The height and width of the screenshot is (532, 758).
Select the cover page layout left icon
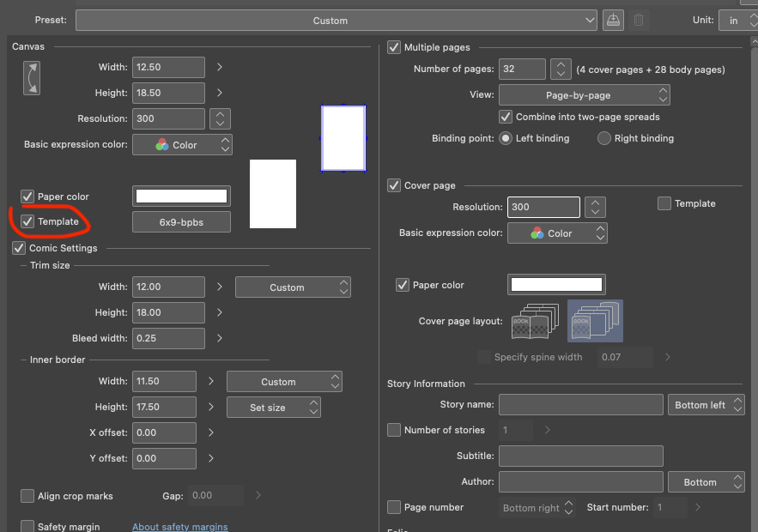pyautogui.click(x=534, y=323)
